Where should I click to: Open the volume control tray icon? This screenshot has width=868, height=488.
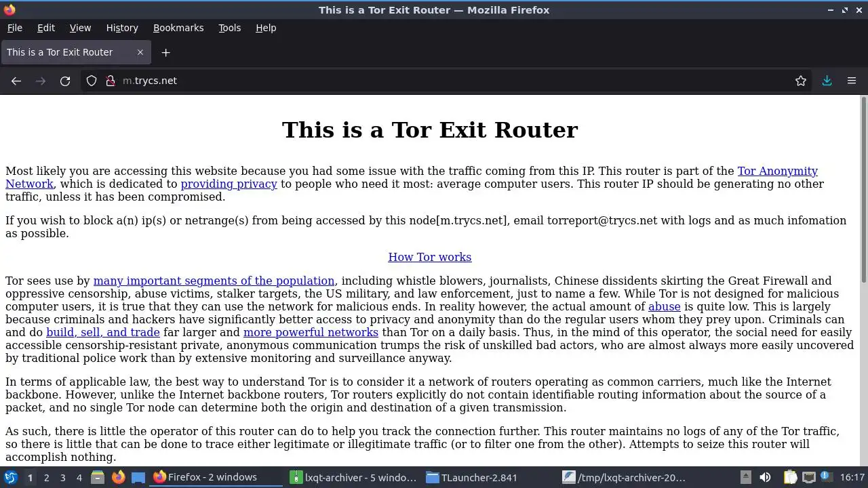pos(765,477)
